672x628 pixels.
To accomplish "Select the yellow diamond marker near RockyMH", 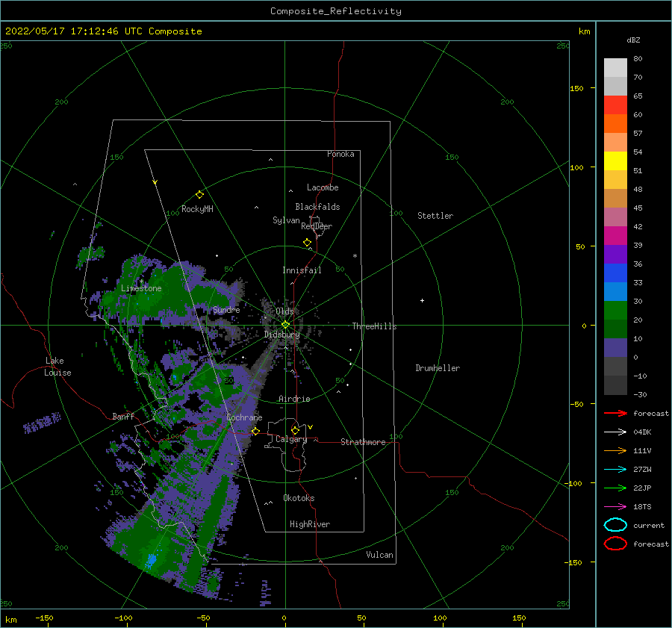I will [x=199, y=195].
